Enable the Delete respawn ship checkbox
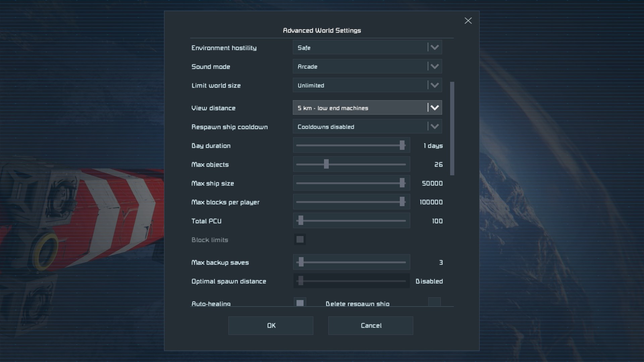The width and height of the screenshot is (644, 362). coord(434,302)
